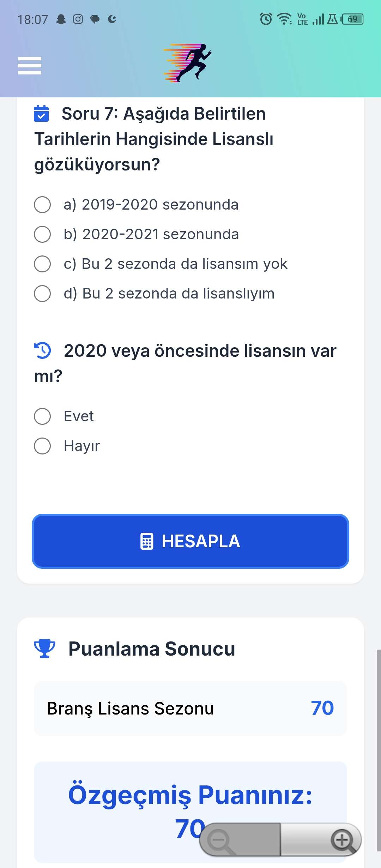Image resolution: width=381 pixels, height=868 pixels.
Task: Select Evet radio option
Action: (64, 416)
